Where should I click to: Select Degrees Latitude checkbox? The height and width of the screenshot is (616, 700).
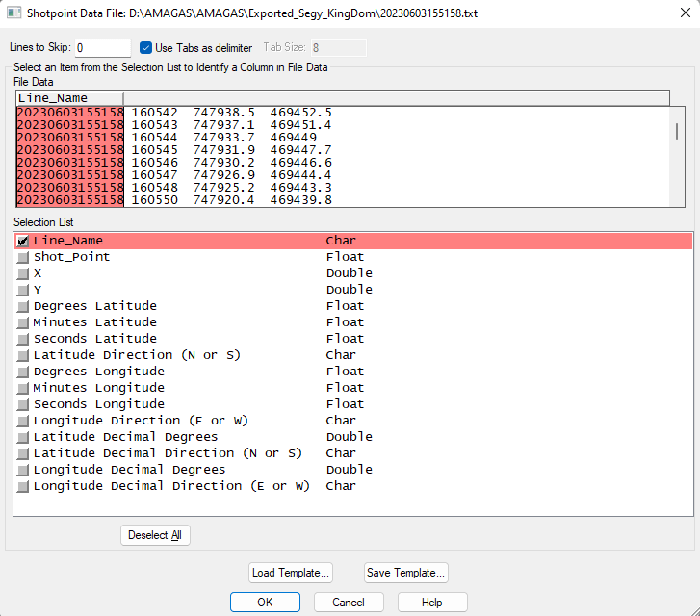(23, 307)
